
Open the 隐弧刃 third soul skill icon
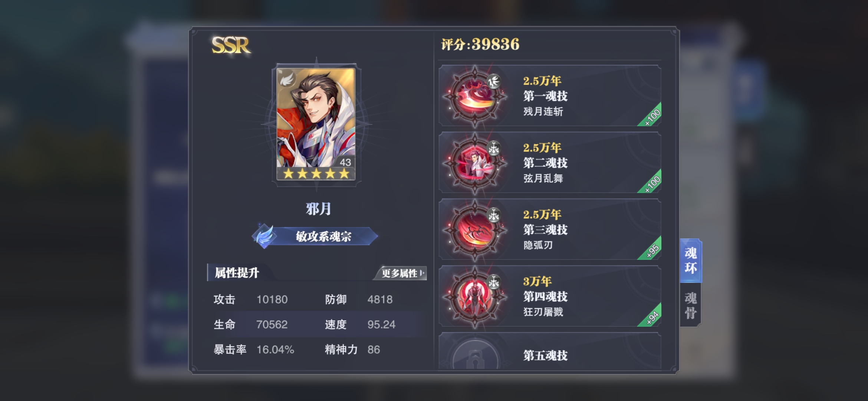pyautogui.click(x=475, y=230)
